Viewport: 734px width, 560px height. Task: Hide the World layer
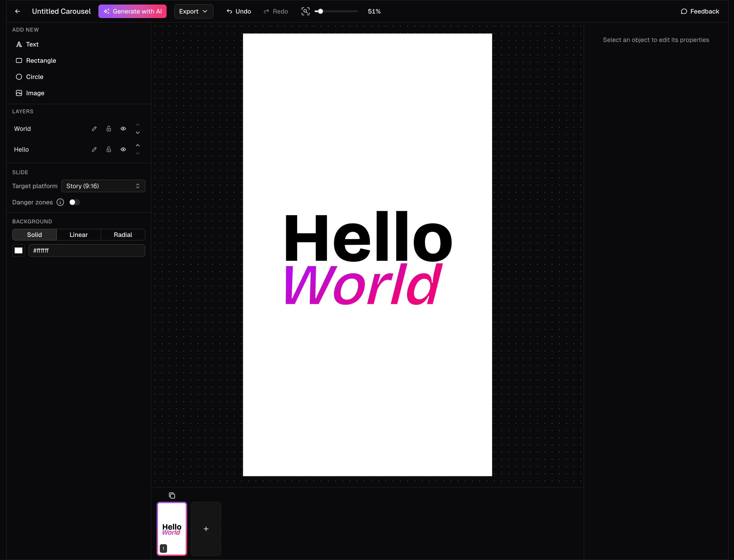[123, 128]
